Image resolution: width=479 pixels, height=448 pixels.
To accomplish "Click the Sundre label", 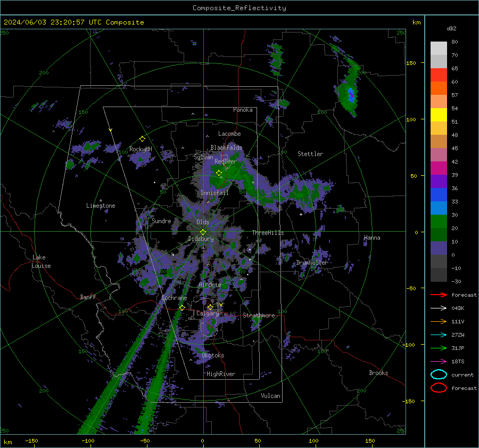I will tap(161, 221).
